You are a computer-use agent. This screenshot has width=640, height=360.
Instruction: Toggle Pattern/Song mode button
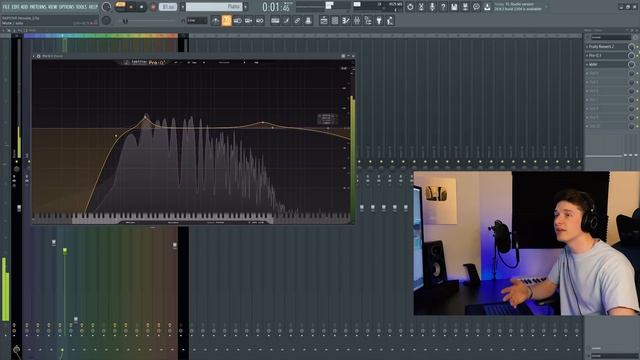120,4
